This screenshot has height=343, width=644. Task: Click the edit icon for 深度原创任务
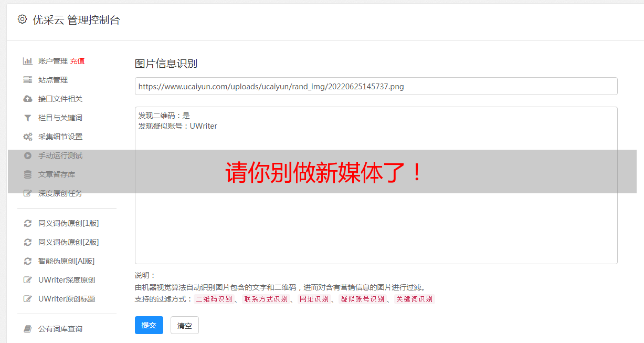(28, 193)
